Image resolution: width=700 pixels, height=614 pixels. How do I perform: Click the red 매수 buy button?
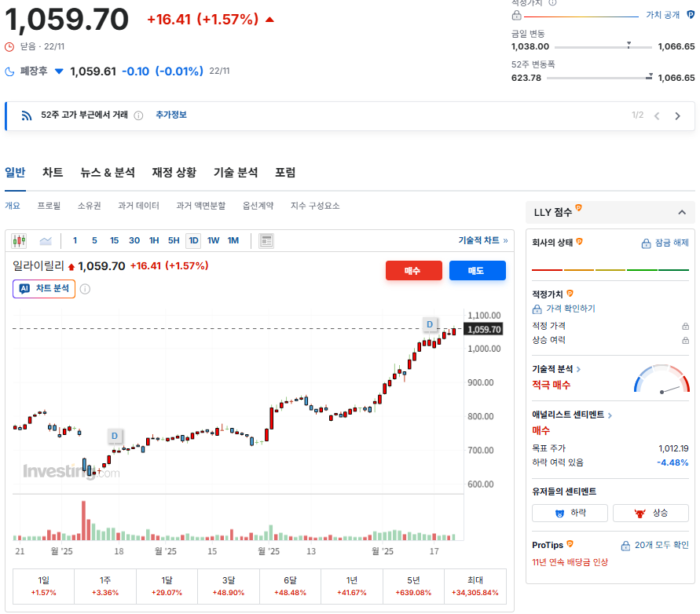coord(414,271)
